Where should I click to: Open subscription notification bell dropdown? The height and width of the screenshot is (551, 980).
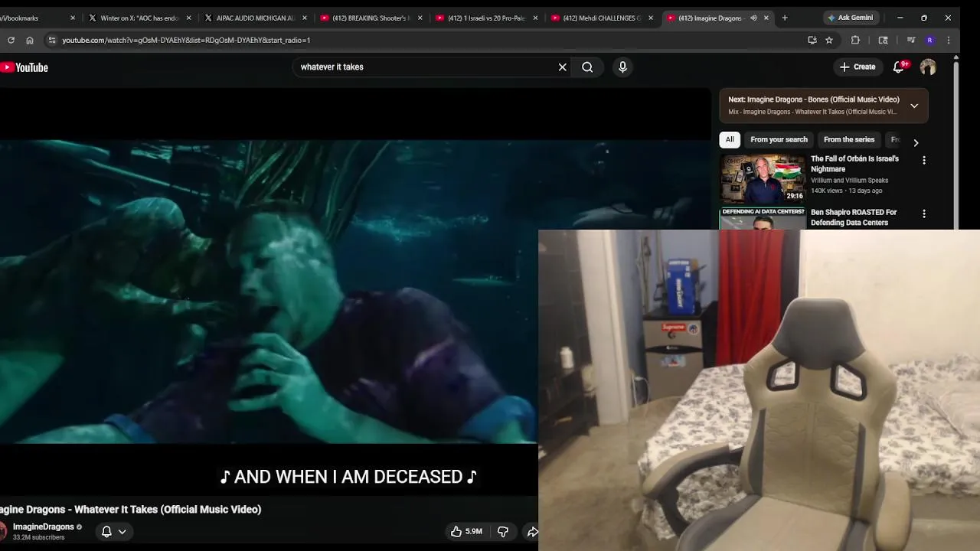tap(113, 531)
